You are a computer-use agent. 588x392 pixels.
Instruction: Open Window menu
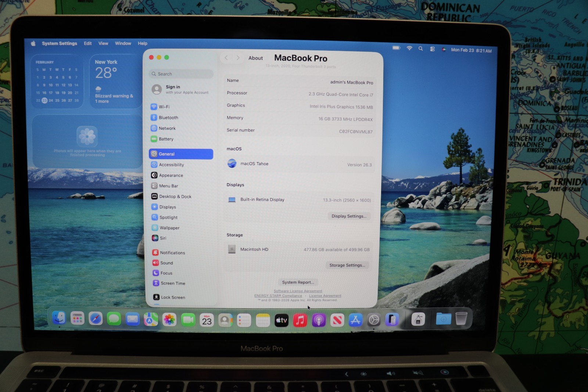pyautogui.click(x=123, y=43)
